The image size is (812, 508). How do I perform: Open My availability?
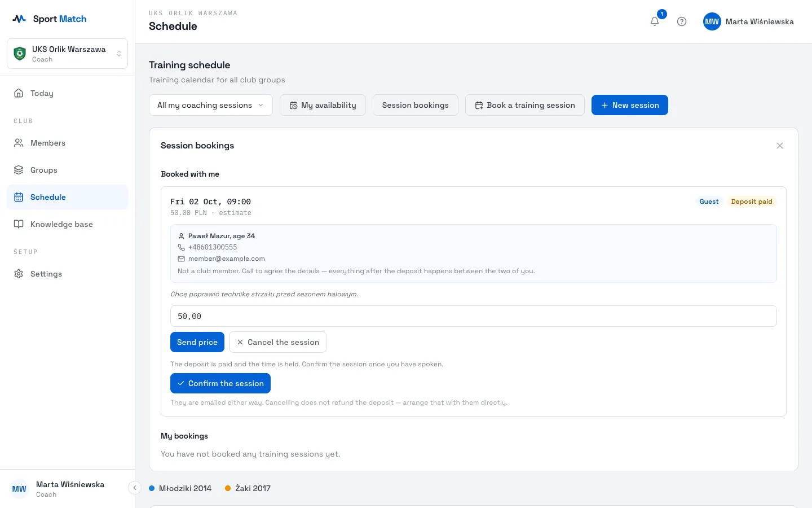(x=323, y=105)
